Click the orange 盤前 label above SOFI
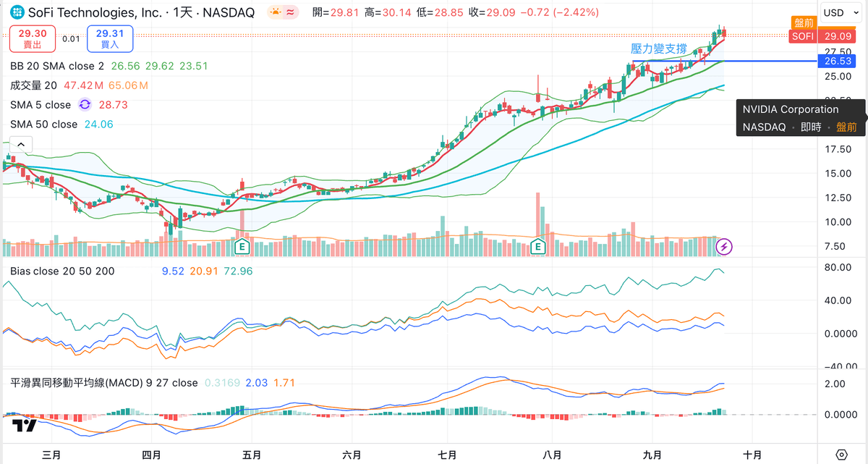The image size is (868, 464). 803,22
